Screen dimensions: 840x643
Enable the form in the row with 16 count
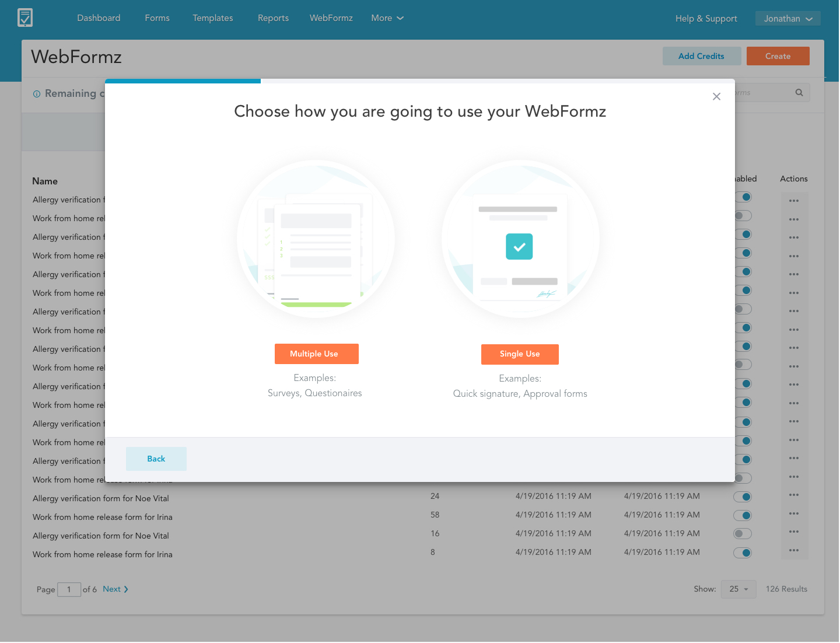[x=743, y=534]
